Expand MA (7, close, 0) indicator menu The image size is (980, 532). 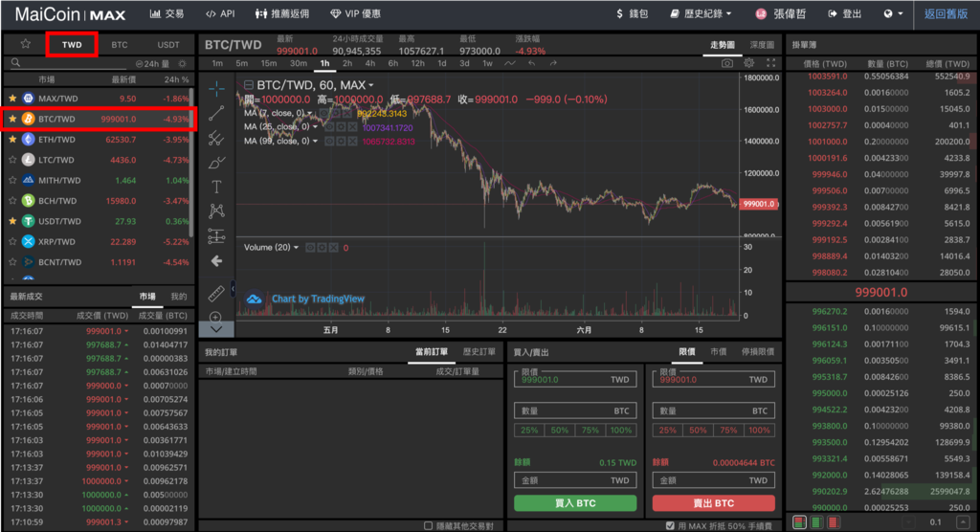309,113
